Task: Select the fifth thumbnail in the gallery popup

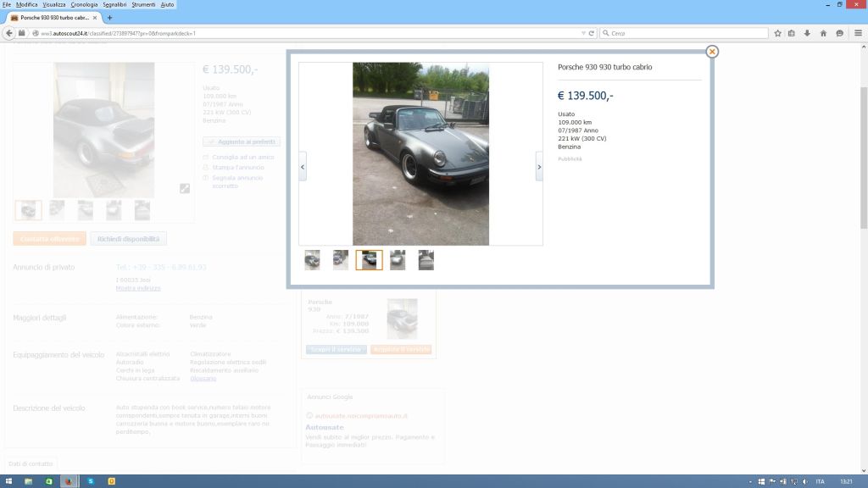Action: coord(426,260)
